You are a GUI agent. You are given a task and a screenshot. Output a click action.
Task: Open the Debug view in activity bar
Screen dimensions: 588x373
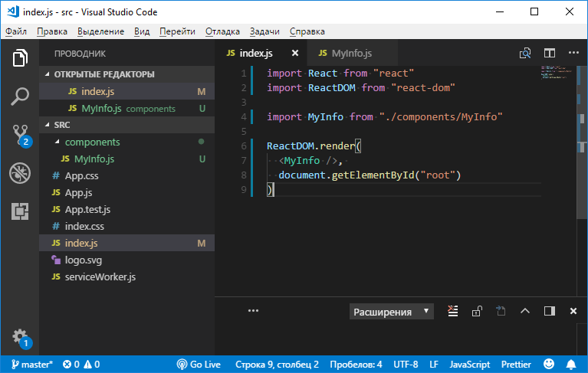(x=20, y=173)
